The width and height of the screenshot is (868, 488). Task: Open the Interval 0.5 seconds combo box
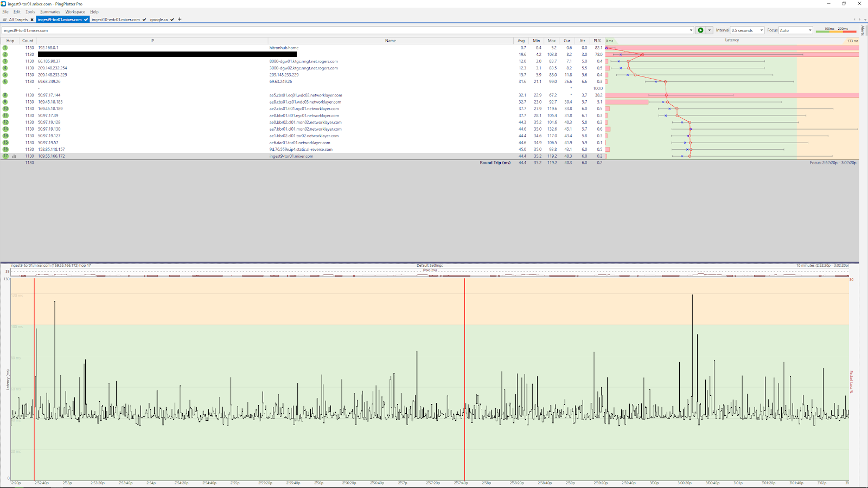(x=747, y=30)
